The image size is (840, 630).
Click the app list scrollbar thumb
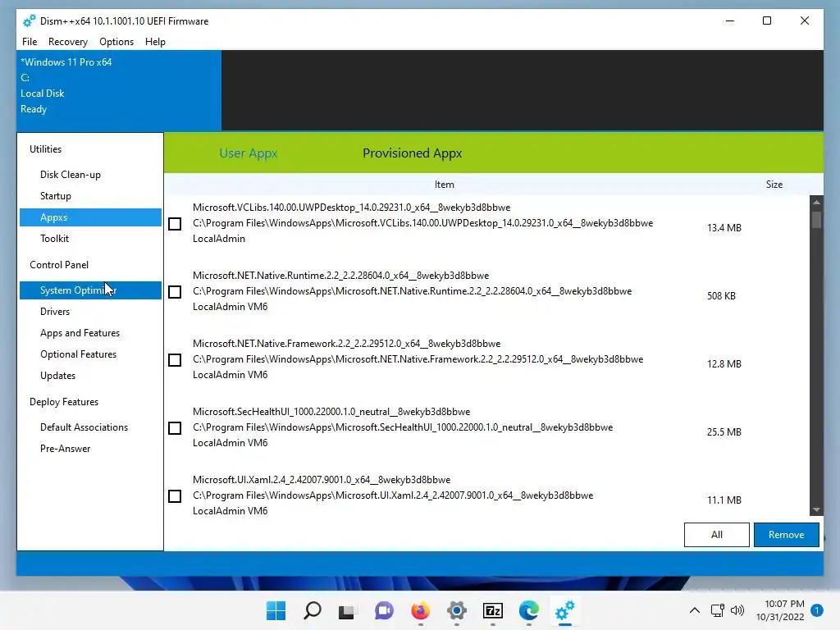click(816, 220)
